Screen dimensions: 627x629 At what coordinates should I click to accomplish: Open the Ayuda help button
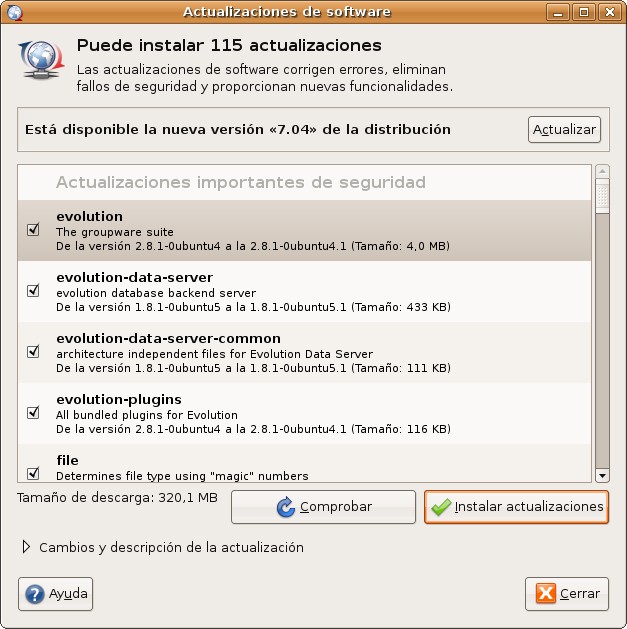[55, 594]
